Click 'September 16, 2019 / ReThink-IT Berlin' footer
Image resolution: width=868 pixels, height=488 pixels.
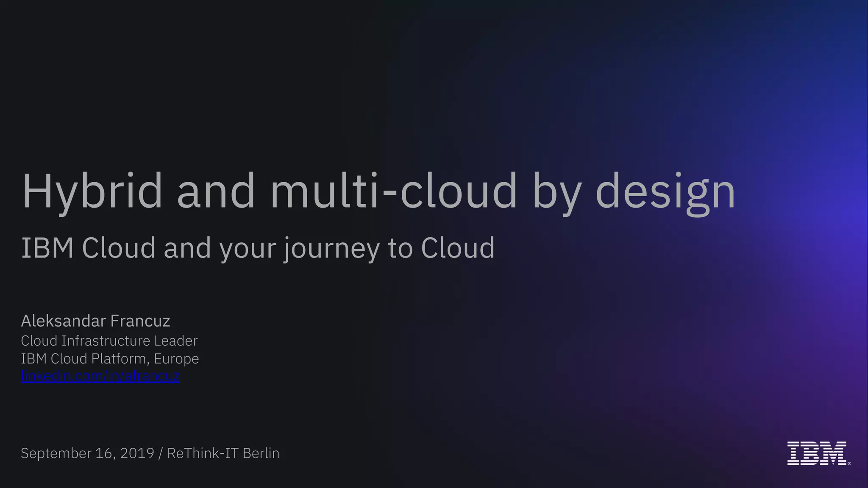coord(150,454)
